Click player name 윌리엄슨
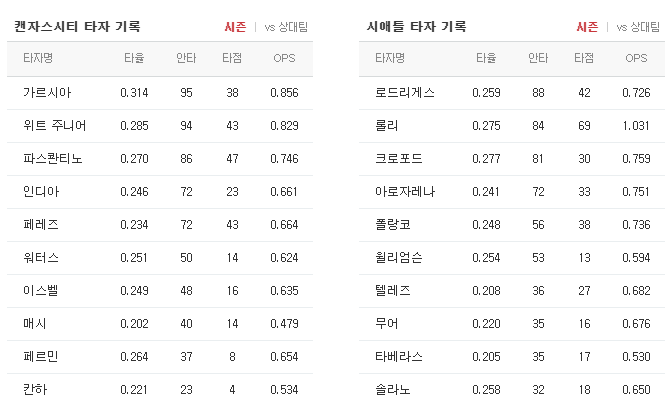 399,257
